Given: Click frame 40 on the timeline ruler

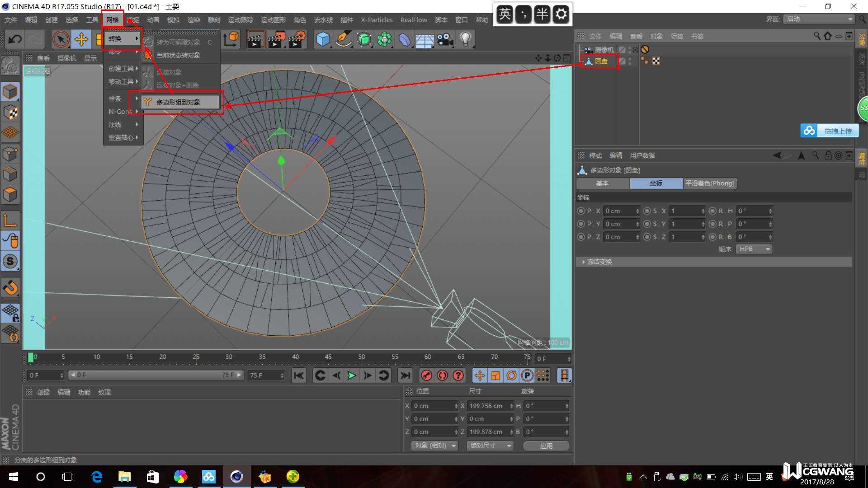Looking at the screenshot, I should (x=295, y=357).
